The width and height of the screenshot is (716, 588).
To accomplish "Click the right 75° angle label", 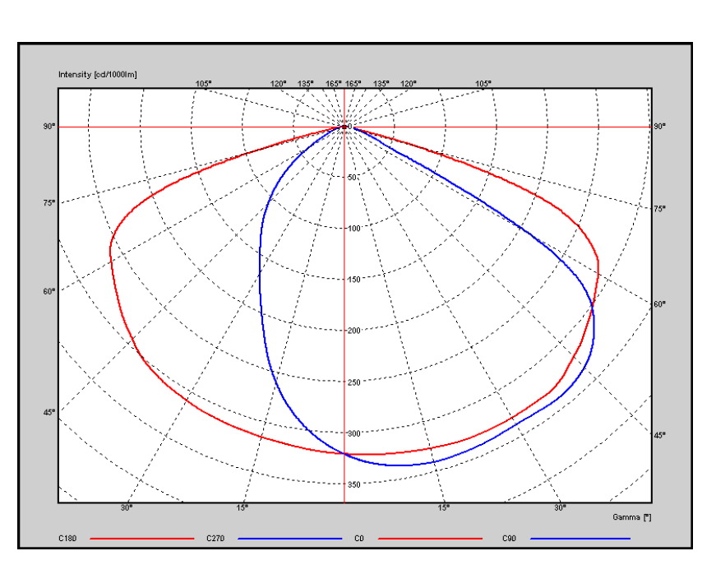I will click(659, 208).
